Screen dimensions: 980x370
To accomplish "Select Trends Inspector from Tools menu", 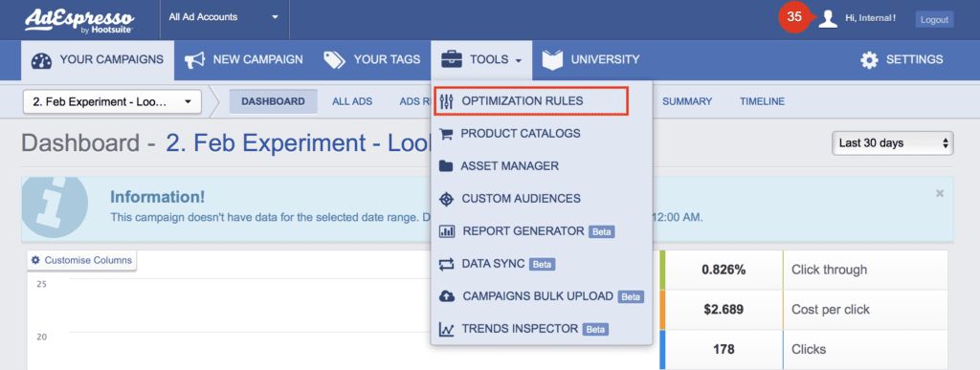I will [x=520, y=329].
